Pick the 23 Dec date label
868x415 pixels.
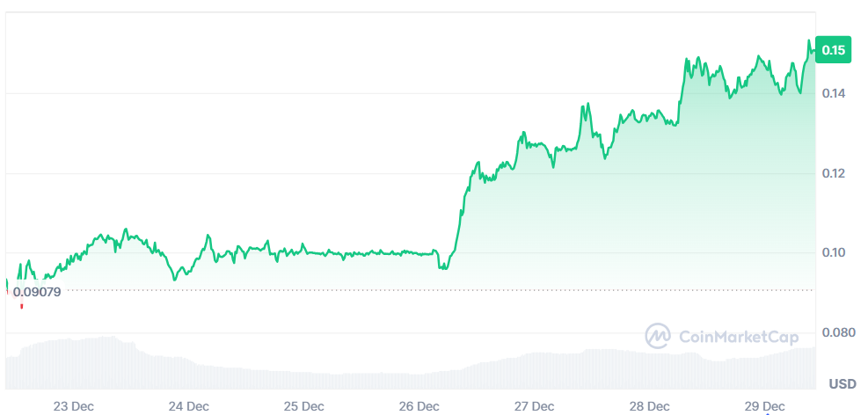point(73,406)
